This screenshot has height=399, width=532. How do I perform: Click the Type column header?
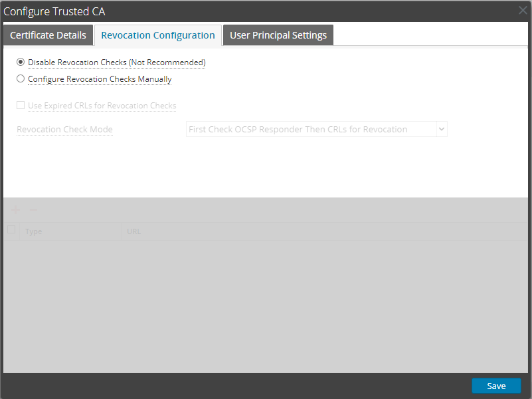[x=34, y=231]
